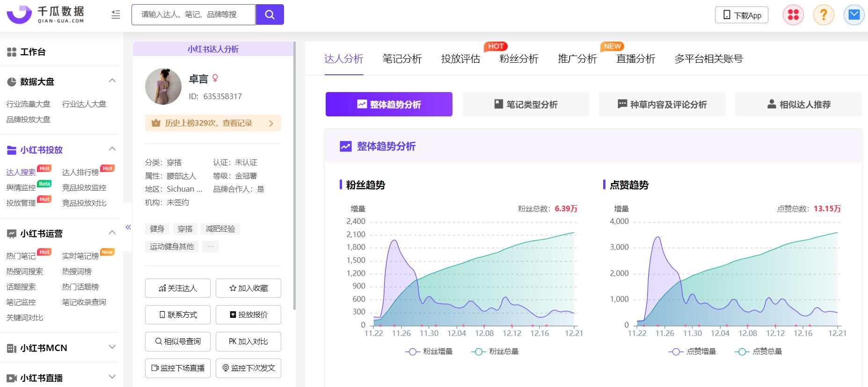Open 达人搜索 in sidebar

21,172
